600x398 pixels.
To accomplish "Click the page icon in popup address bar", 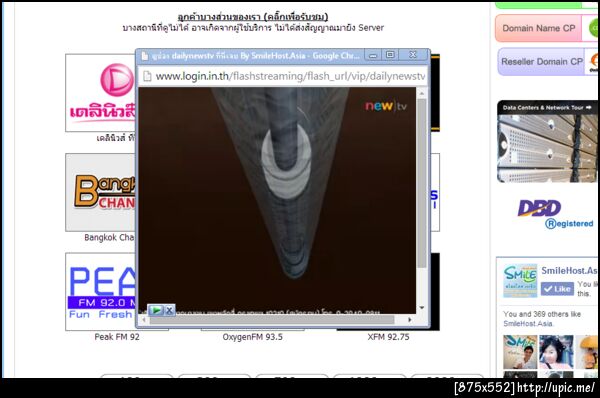I will (147, 76).
